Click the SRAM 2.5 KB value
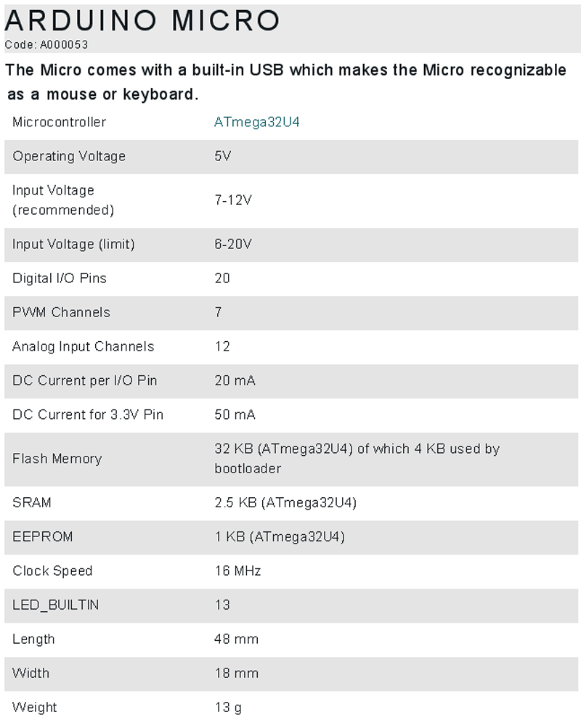 pyautogui.click(x=285, y=502)
